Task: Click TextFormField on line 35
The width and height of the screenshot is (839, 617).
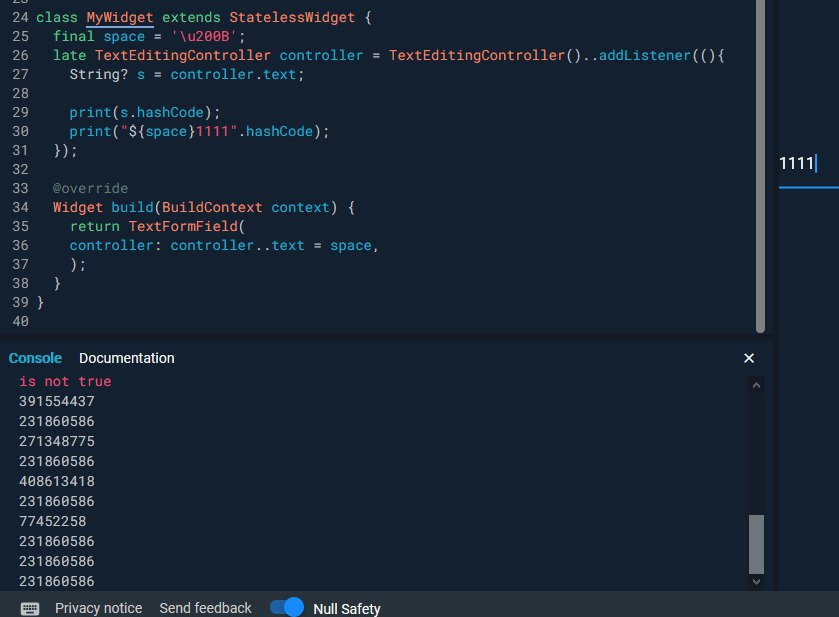Action: click(x=183, y=226)
